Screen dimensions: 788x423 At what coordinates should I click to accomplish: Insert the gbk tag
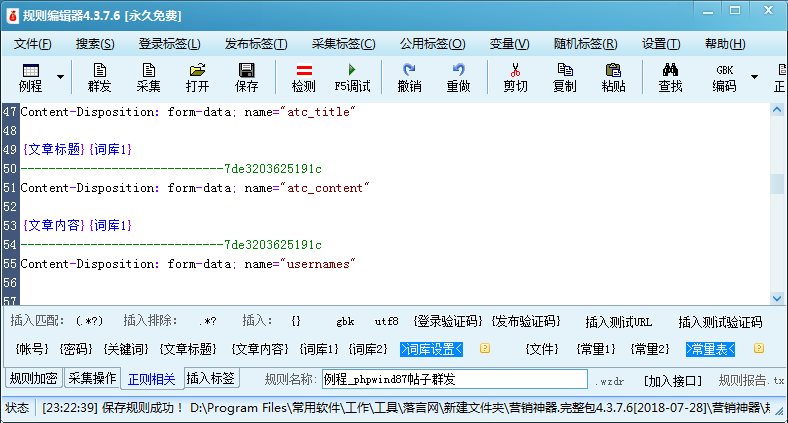pyautogui.click(x=345, y=322)
